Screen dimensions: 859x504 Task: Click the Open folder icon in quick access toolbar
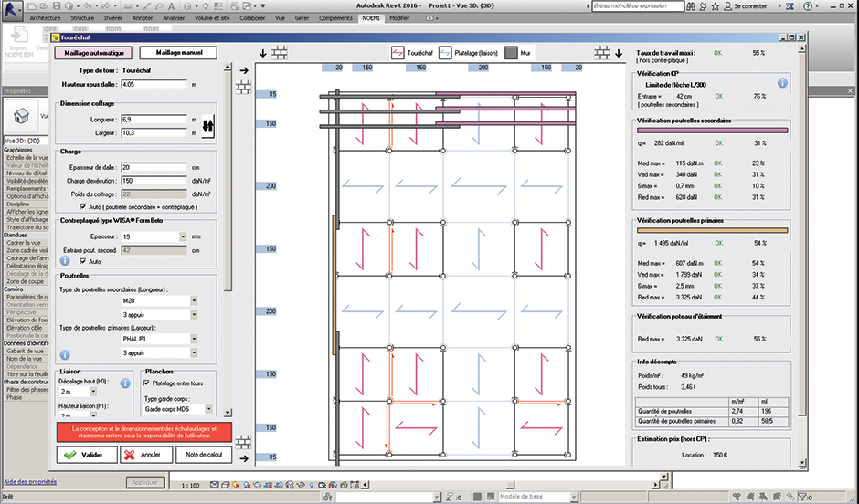45,6
